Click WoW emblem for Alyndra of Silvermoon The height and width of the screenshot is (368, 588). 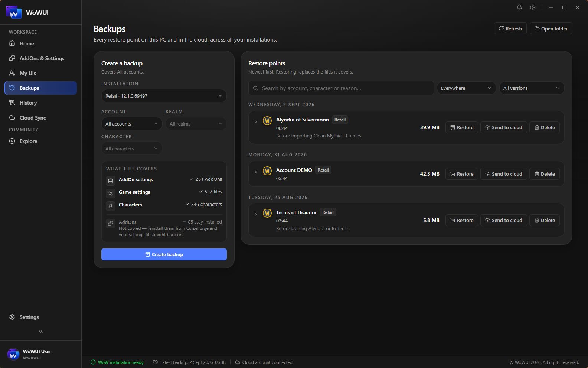pyautogui.click(x=267, y=121)
